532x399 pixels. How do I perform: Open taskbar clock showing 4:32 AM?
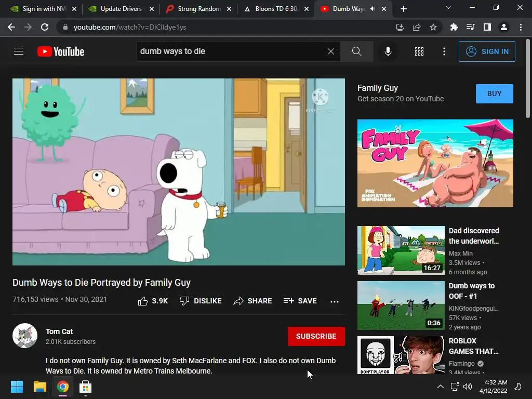(x=494, y=387)
